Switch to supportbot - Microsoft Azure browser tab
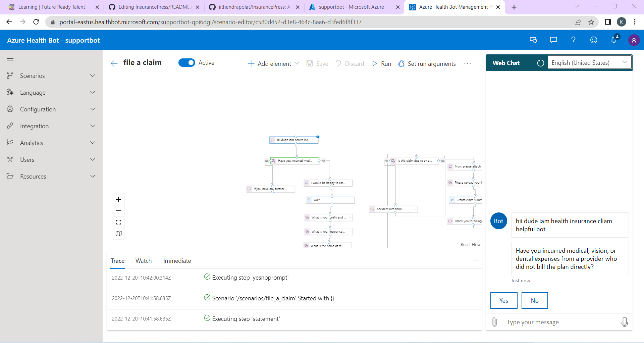The image size is (644, 343). pos(351,7)
